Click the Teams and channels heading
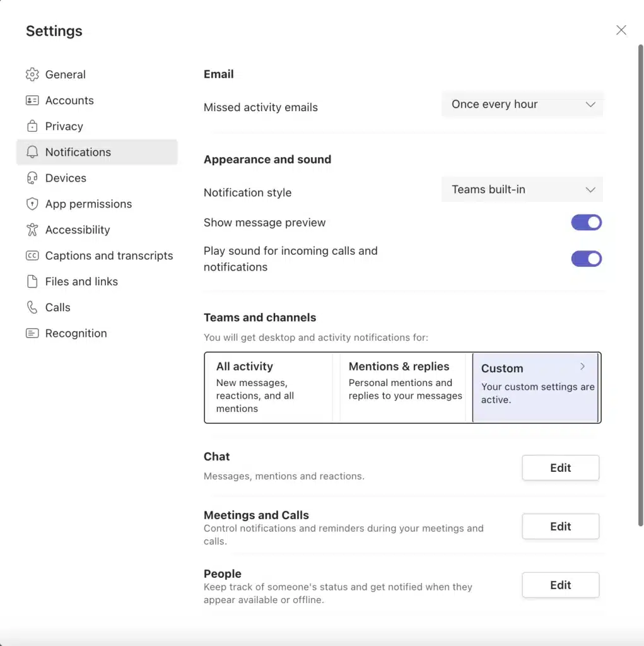Viewport: 644px width, 646px height. click(x=260, y=318)
